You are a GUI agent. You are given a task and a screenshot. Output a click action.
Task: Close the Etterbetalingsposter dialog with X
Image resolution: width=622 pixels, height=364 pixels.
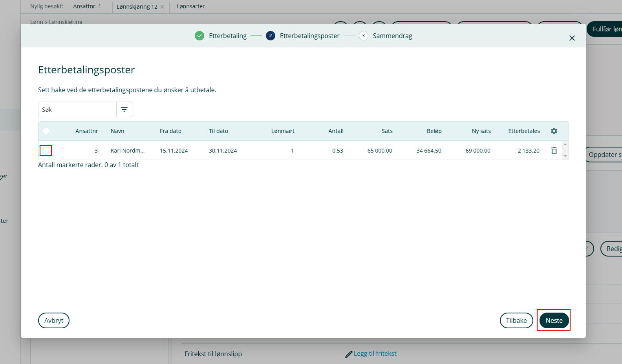572,38
